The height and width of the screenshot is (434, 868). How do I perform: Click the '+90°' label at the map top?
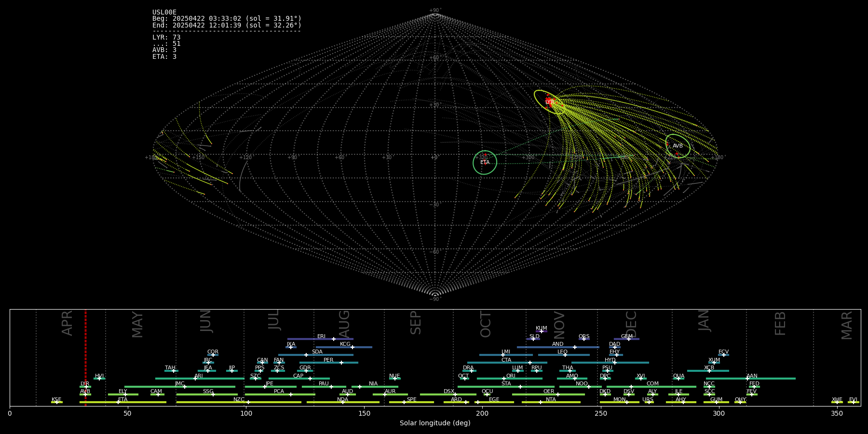(435, 11)
